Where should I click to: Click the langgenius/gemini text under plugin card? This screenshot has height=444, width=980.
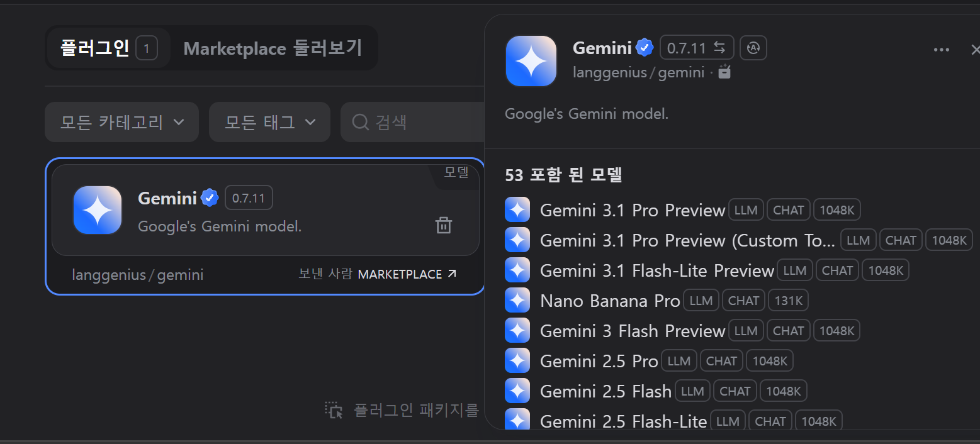[x=138, y=275]
